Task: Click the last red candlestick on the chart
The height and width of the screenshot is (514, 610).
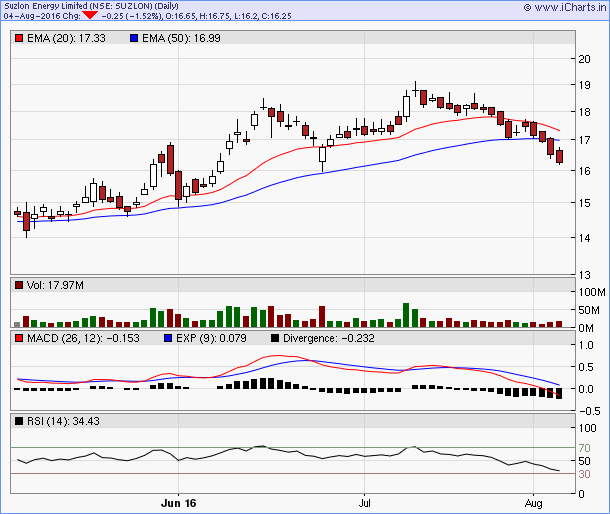Action: (x=559, y=156)
